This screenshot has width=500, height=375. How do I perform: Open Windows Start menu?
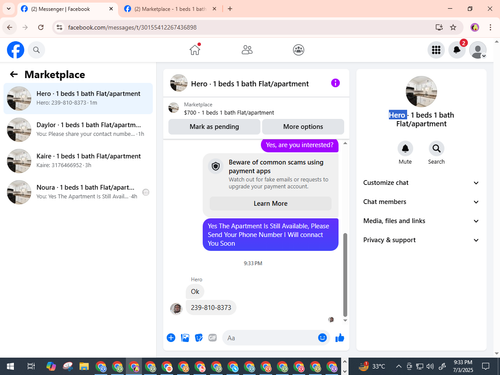[x=10, y=367]
